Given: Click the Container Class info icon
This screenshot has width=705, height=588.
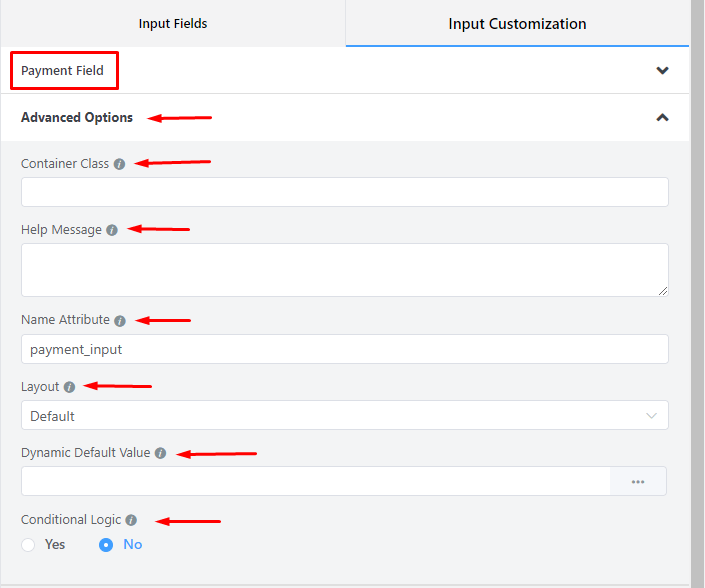Looking at the screenshot, I should pyautogui.click(x=120, y=164).
